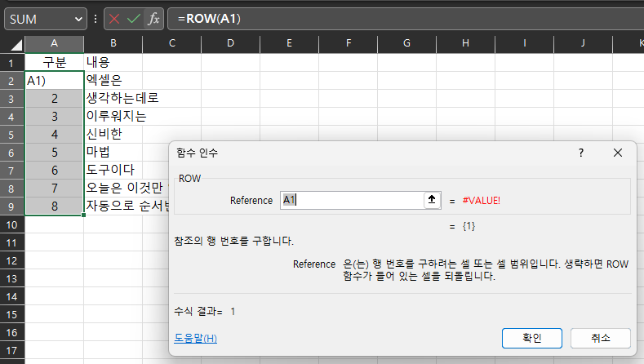The width and height of the screenshot is (644, 364).
Task: Click the Name Box showing SUM
Action: pyautogui.click(x=40, y=20)
